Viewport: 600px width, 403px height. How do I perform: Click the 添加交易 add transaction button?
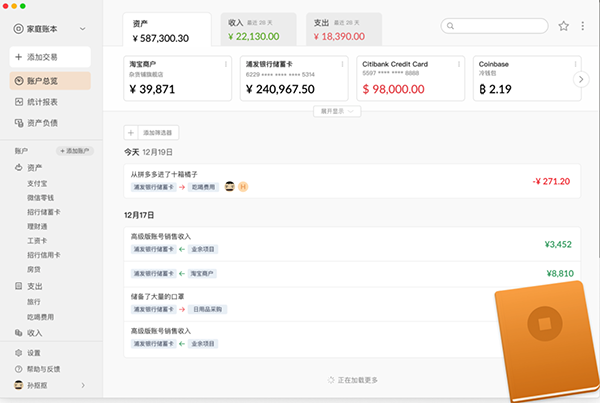point(50,57)
